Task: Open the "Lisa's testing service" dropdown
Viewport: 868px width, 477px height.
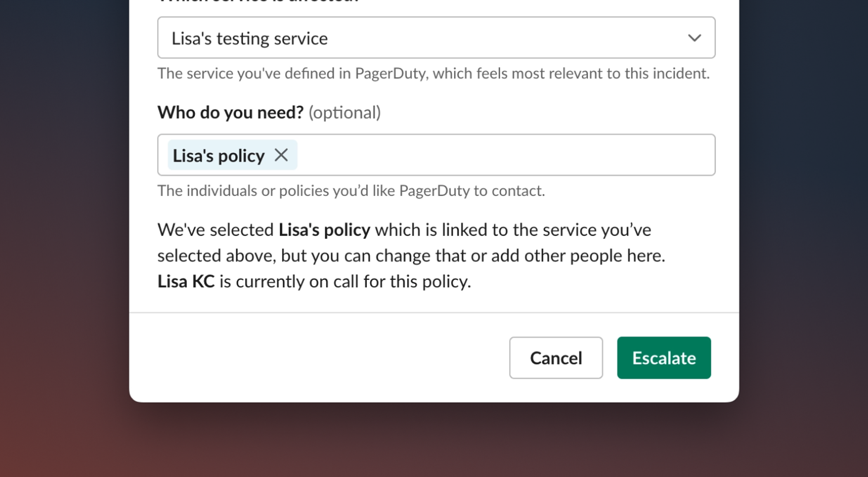Action: 436,38
